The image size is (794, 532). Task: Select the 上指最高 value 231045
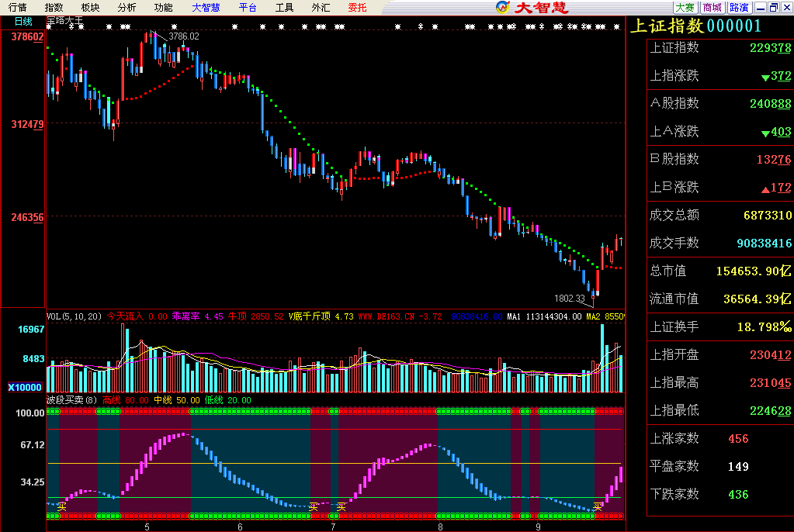(x=770, y=382)
